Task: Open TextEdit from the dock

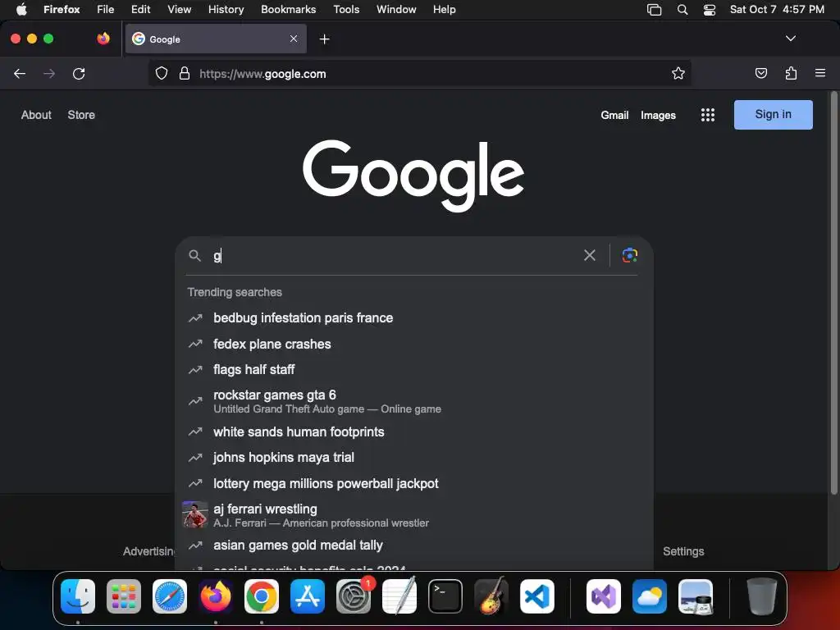Action: point(399,596)
